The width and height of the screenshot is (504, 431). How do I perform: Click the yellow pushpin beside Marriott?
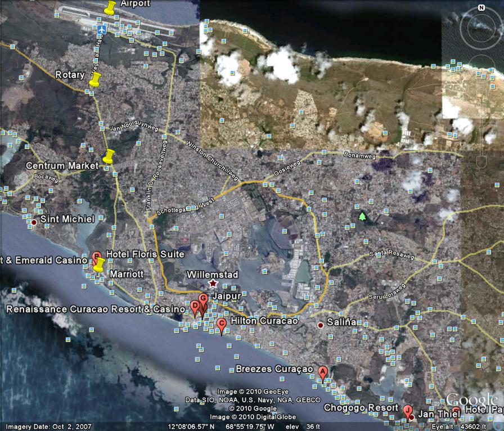(x=99, y=266)
